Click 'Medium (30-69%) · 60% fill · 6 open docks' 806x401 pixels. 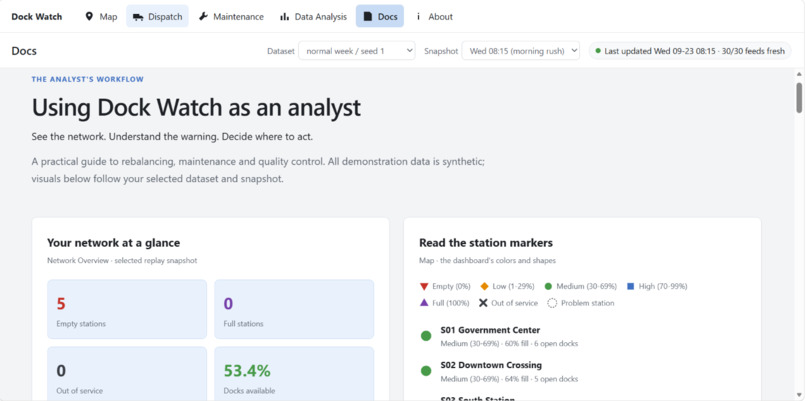pyautogui.click(x=509, y=343)
